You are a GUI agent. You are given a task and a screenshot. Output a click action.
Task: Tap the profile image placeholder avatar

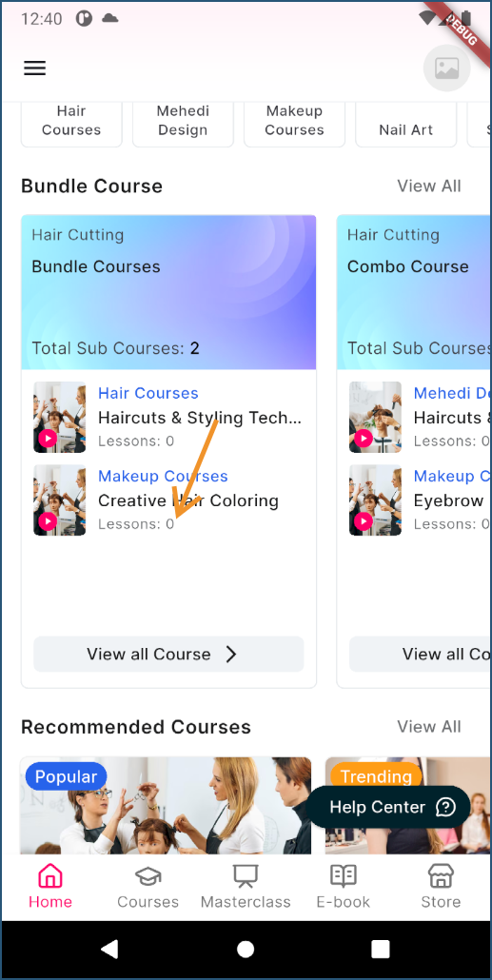coord(447,69)
